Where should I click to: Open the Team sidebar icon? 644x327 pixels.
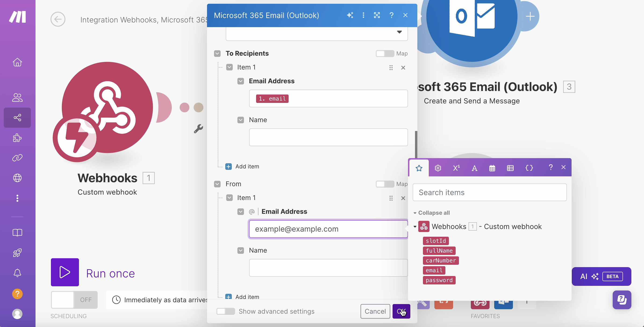(17, 97)
